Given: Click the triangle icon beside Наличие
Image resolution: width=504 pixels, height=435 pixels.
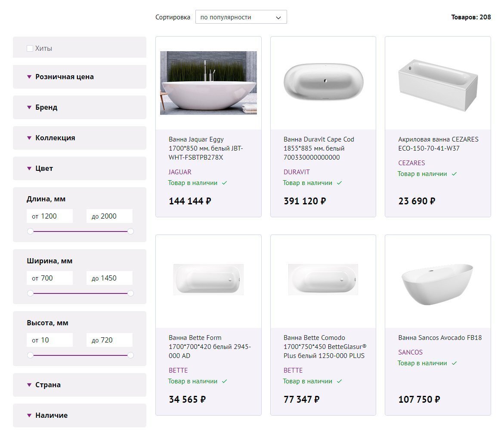Looking at the screenshot, I should [x=29, y=416].
